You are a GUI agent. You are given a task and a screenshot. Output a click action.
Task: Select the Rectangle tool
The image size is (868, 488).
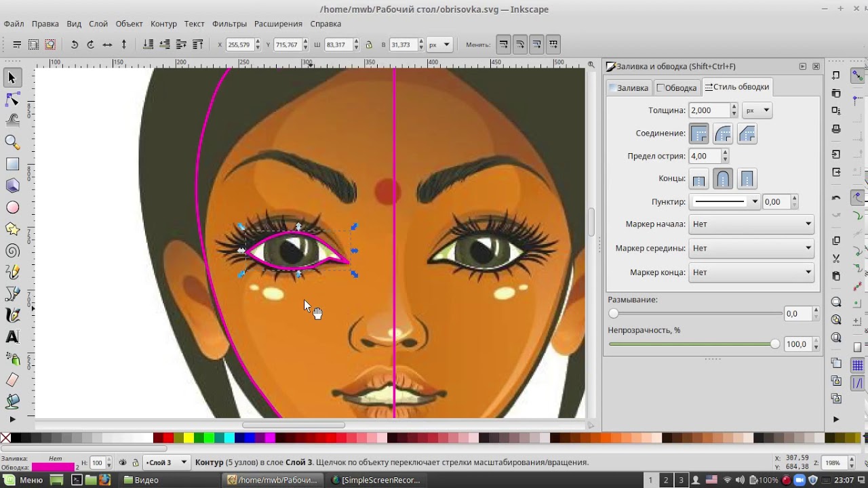point(12,164)
